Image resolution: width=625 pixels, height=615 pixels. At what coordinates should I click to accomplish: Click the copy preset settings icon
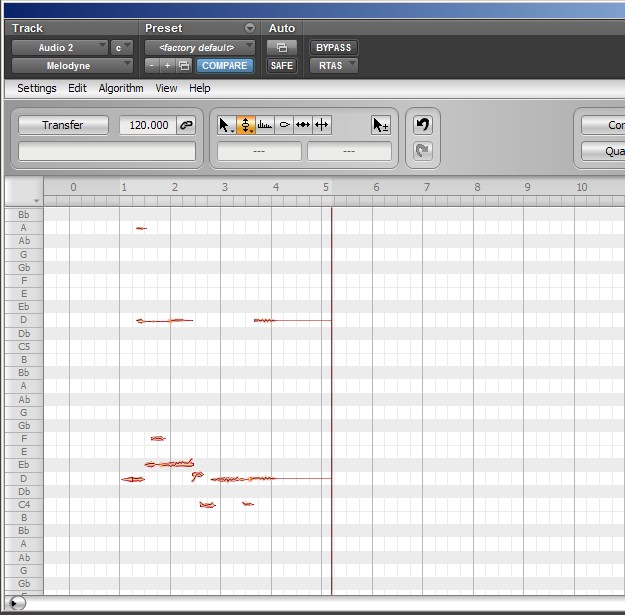coord(184,65)
